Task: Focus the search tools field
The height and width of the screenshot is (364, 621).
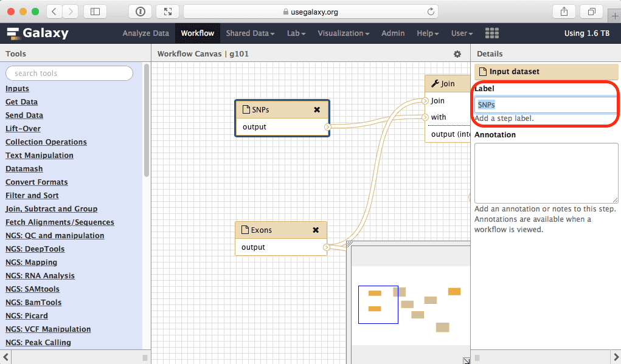Action: point(69,74)
